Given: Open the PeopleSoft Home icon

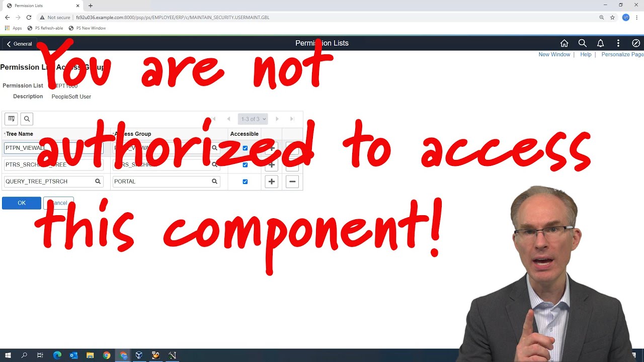Looking at the screenshot, I should [565, 43].
